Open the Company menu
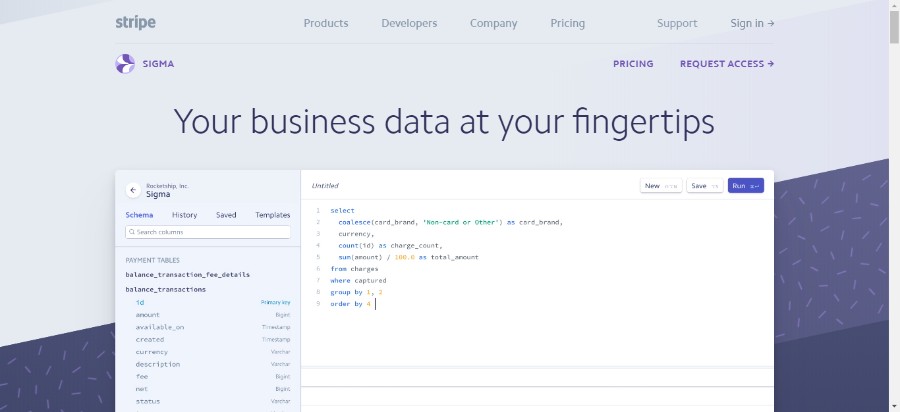Viewport: 900px width, 412px height. [x=493, y=23]
